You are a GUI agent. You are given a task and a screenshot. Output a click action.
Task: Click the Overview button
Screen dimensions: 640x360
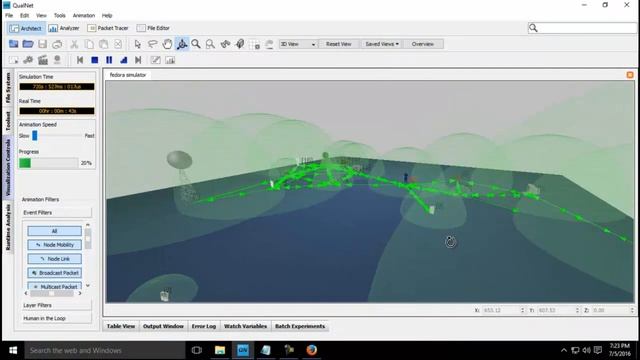pos(422,44)
